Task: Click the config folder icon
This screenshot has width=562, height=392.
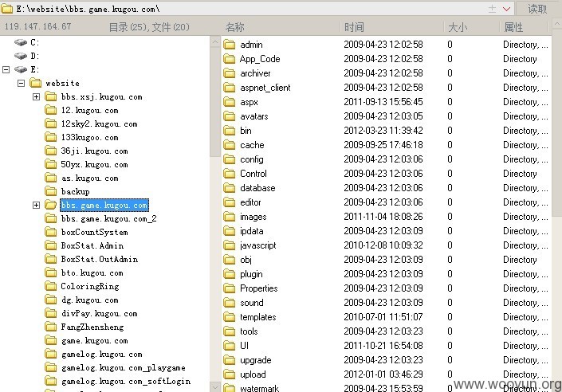Action: click(x=230, y=159)
